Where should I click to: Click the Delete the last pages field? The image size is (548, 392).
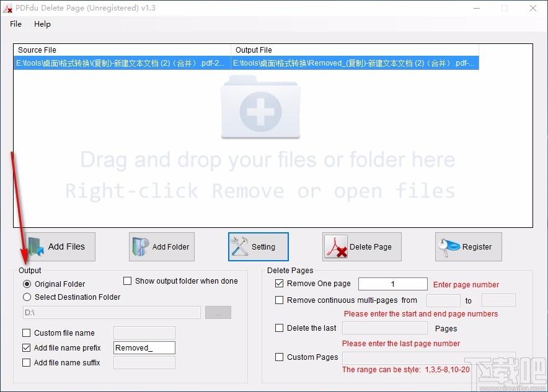pos(385,328)
